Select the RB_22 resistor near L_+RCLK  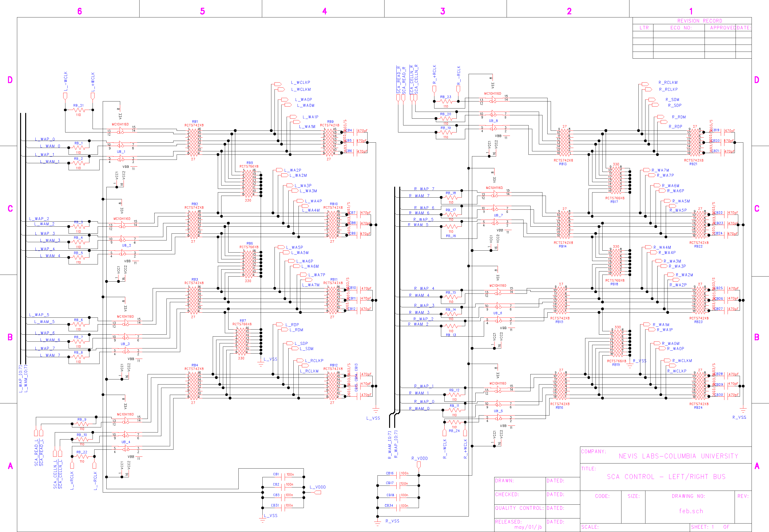coord(82,457)
